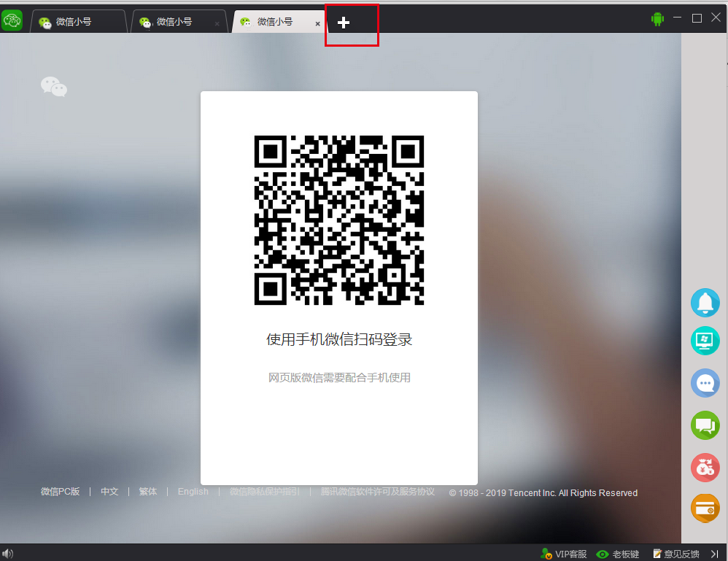Collapse the sidebar with the bottom-right arrow
728x561 pixels.
(x=715, y=554)
